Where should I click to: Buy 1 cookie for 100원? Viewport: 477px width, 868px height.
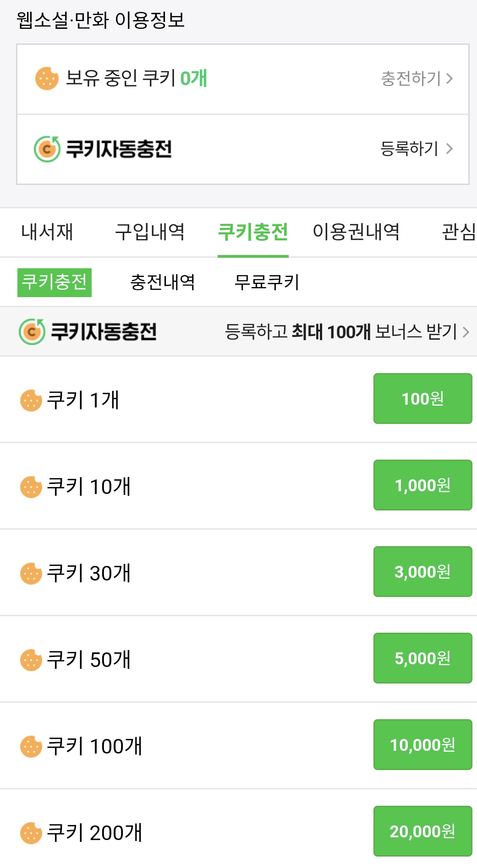coord(422,399)
